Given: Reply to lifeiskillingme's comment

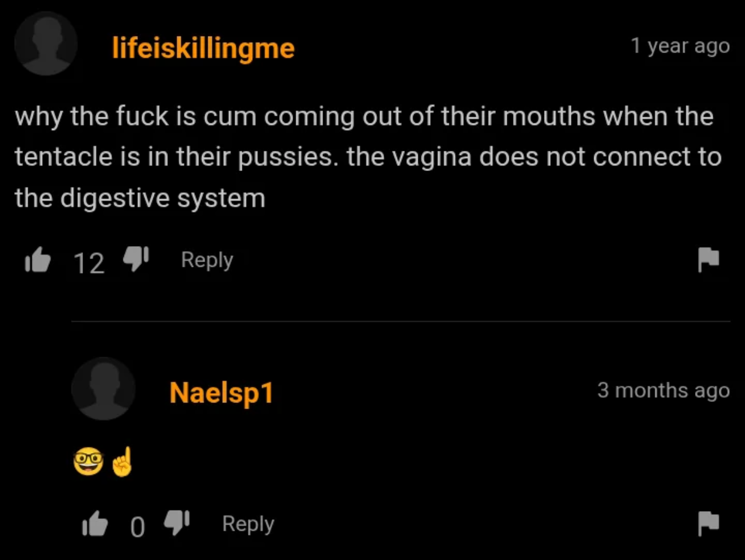Looking at the screenshot, I should click(x=207, y=260).
